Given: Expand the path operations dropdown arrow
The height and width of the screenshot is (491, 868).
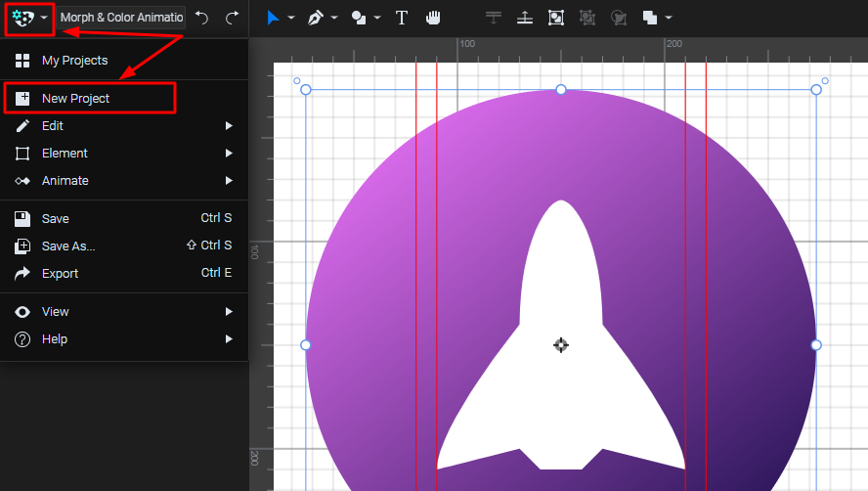Looking at the screenshot, I should pyautogui.click(x=669, y=18).
